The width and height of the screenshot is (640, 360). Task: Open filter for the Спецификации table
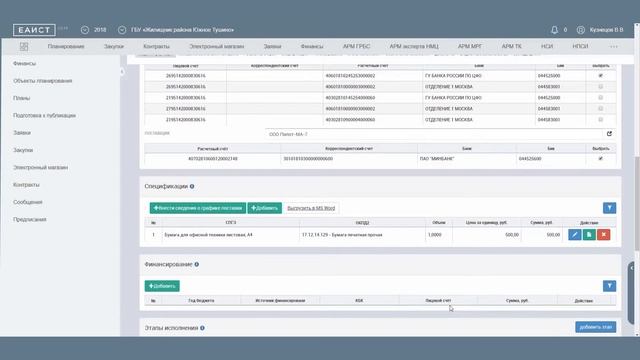click(x=609, y=208)
